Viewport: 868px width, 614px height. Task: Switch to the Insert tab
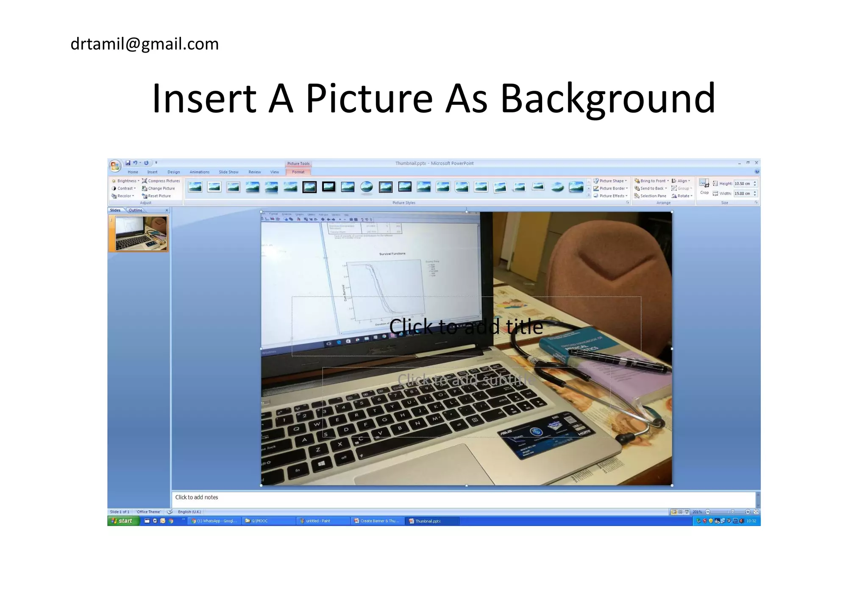(x=152, y=172)
